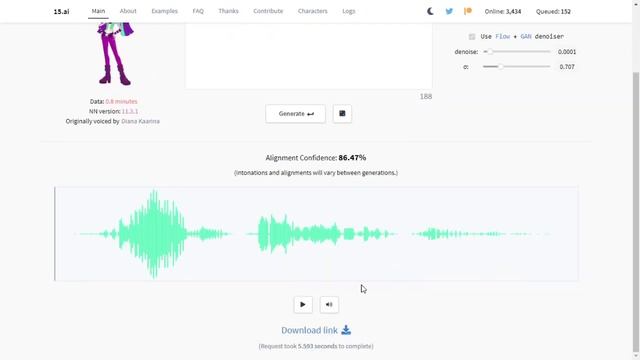Screen dimensions: 640x360
Task: Click the request took seconds note
Action: coord(316,346)
